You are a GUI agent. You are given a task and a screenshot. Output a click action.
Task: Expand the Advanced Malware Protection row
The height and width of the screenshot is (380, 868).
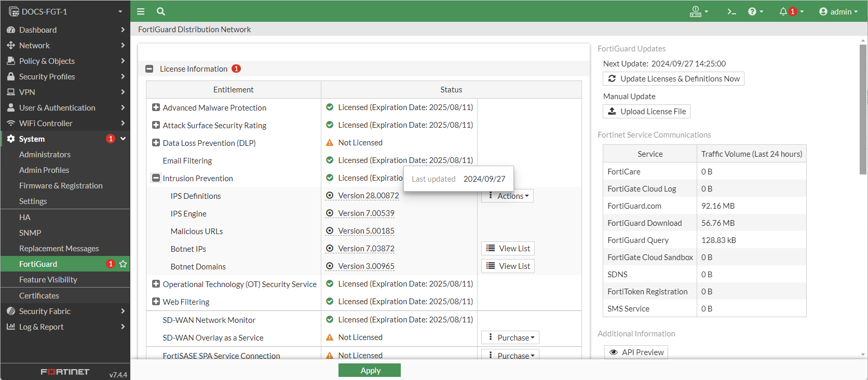156,107
